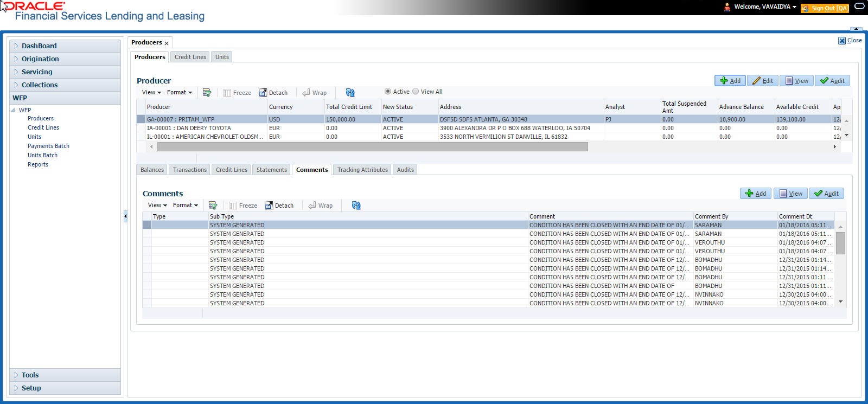Image resolution: width=868 pixels, height=404 pixels.
Task: Click the Producer Audit button
Action: [832, 81]
